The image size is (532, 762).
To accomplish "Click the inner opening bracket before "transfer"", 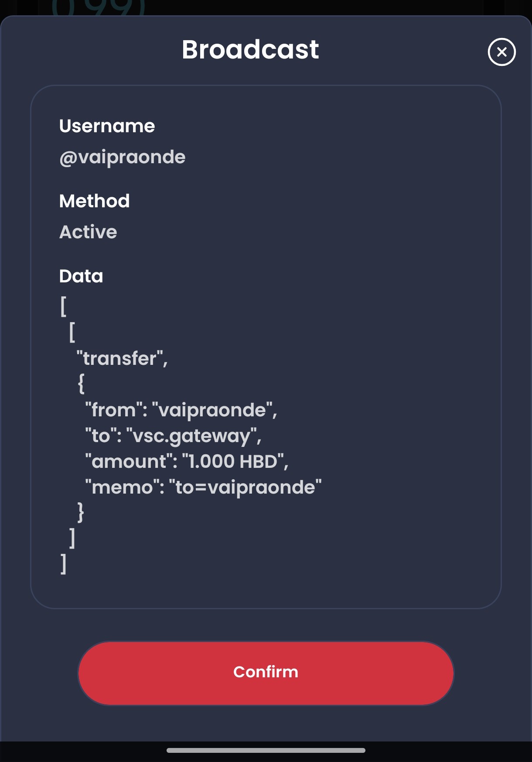I will pyautogui.click(x=72, y=332).
